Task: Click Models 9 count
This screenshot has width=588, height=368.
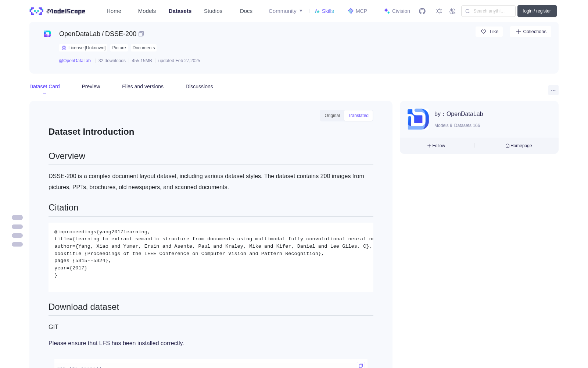Action: tap(443, 125)
